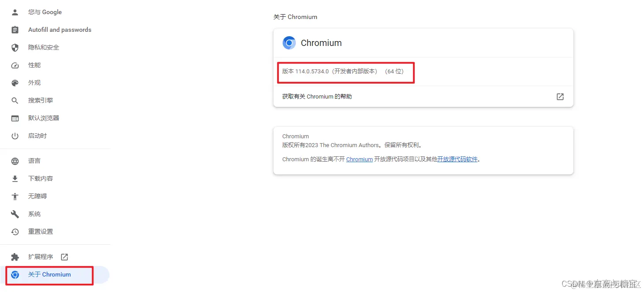Click the puzzle piece icon for 扩展程序
The width and height of the screenshot is (644, 292).
click(15, 257)
